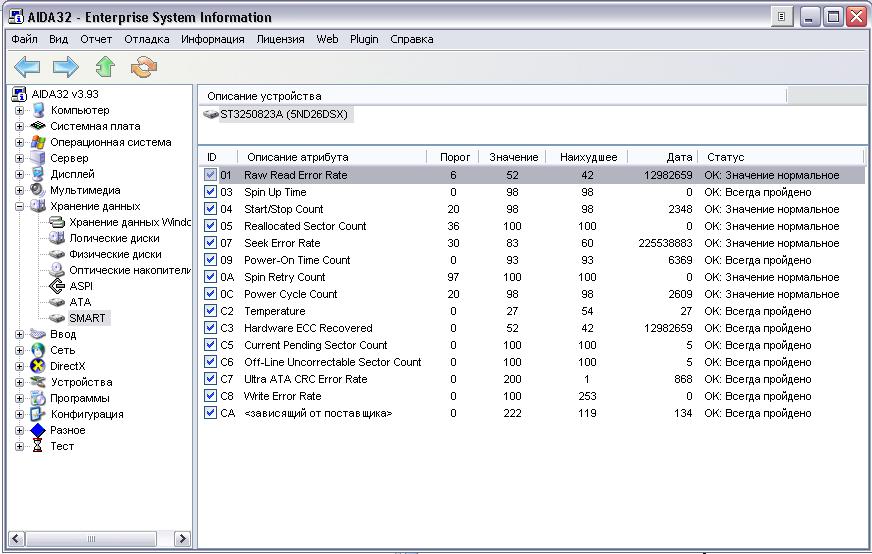
Task: Select the Хранение данных icon
Action: click(x=38, y=206)
